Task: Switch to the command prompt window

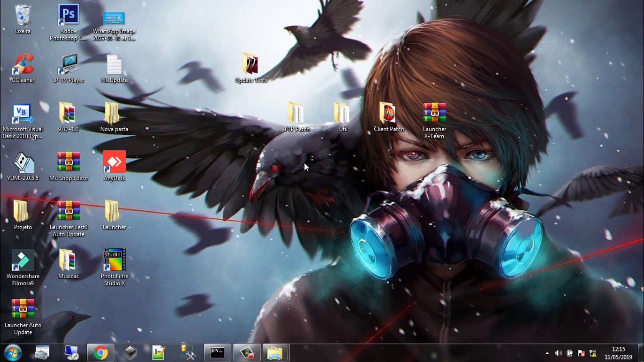Action: click(x=217, y=353)
